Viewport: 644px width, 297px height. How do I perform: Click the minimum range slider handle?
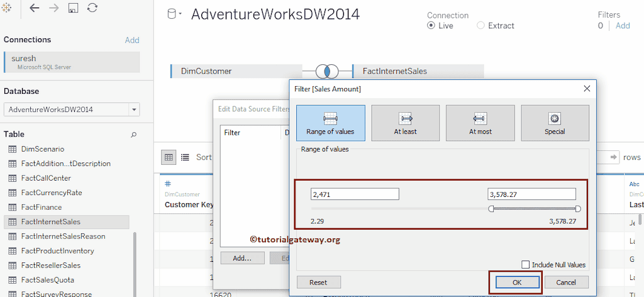(x=491, y=209)
